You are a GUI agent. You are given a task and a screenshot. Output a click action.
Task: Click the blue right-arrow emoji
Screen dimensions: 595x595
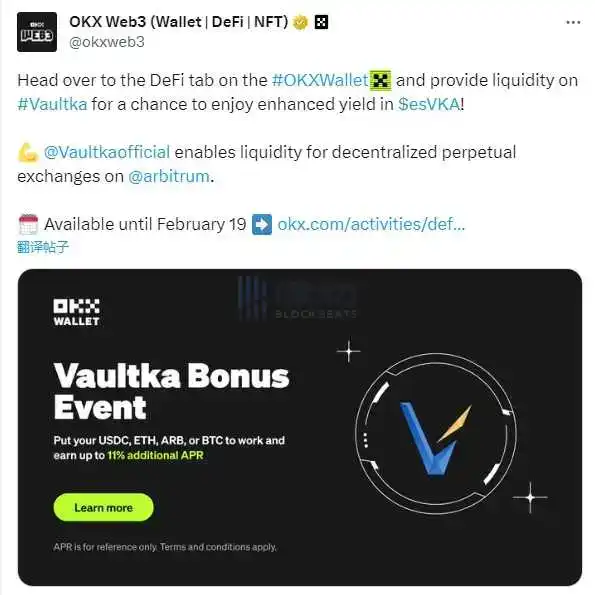[262, 224]
